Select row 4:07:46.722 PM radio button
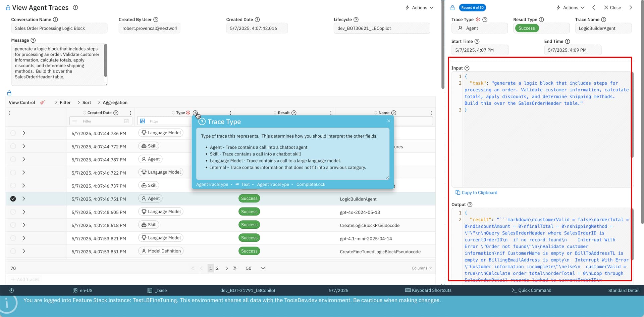The width and height of the screenshot is (644, 317). pos(13,172)
